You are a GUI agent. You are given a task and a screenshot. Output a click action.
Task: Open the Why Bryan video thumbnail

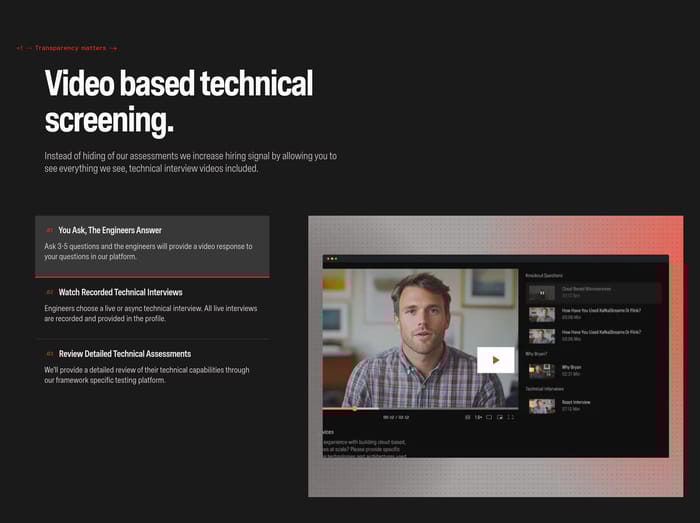[x=542, y=369]
